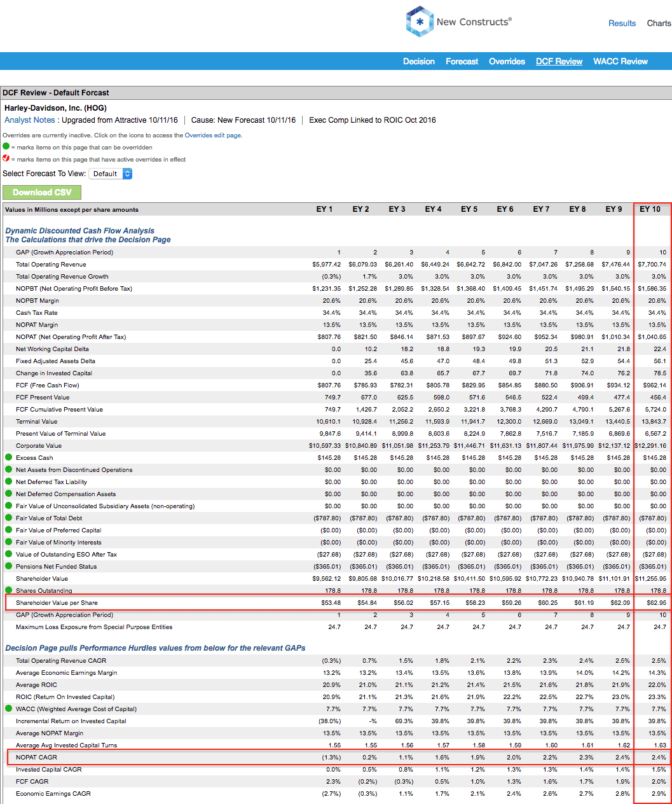
Task: Open the Select Forecast To View dropdown
Action: tap(110, 174)
